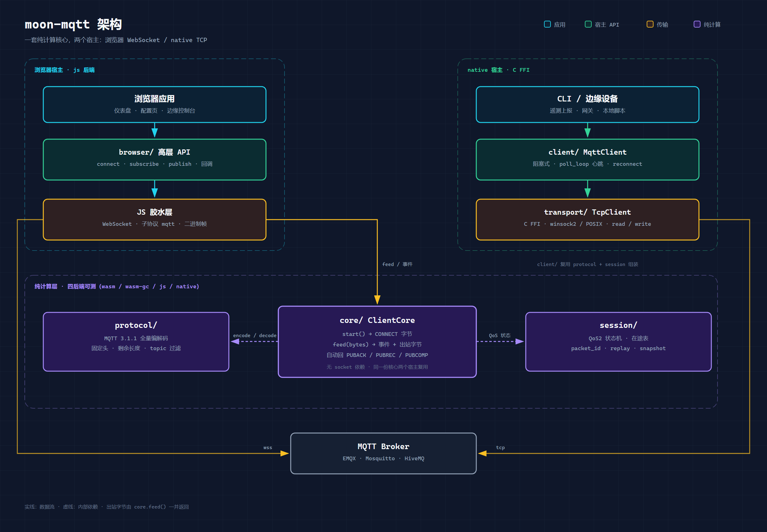Click the text 遥测上报 · 网关 · 本地脚本

tap(587, 111)
